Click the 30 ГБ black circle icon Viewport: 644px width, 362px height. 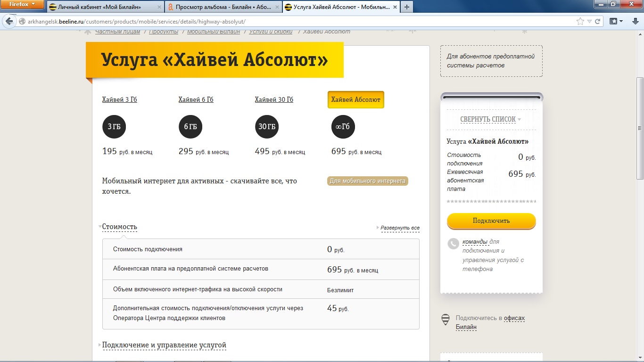click(x=267, y=127)
